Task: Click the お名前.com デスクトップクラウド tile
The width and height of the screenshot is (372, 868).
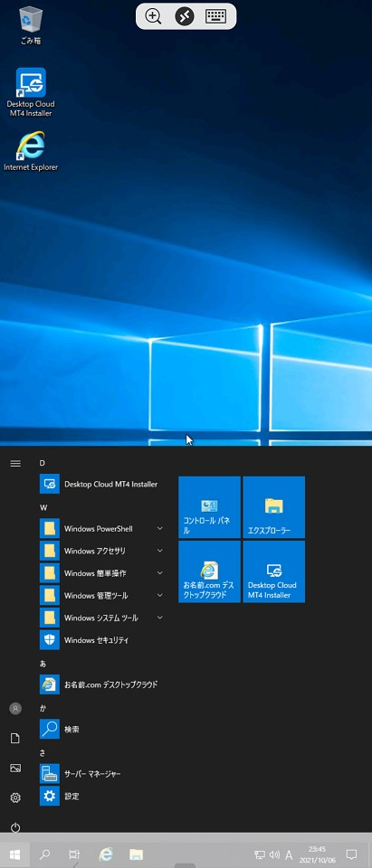Action: click(x=210, y=571)
